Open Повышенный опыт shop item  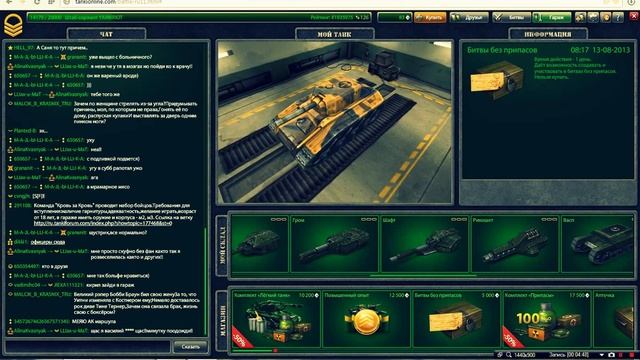pos(367,319)
